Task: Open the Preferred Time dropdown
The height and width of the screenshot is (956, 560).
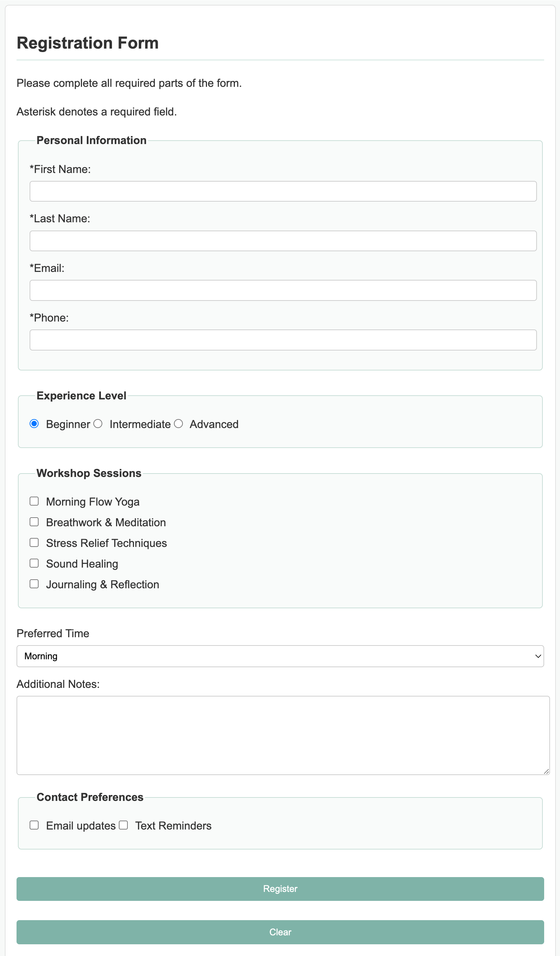Action: (280, 656)
